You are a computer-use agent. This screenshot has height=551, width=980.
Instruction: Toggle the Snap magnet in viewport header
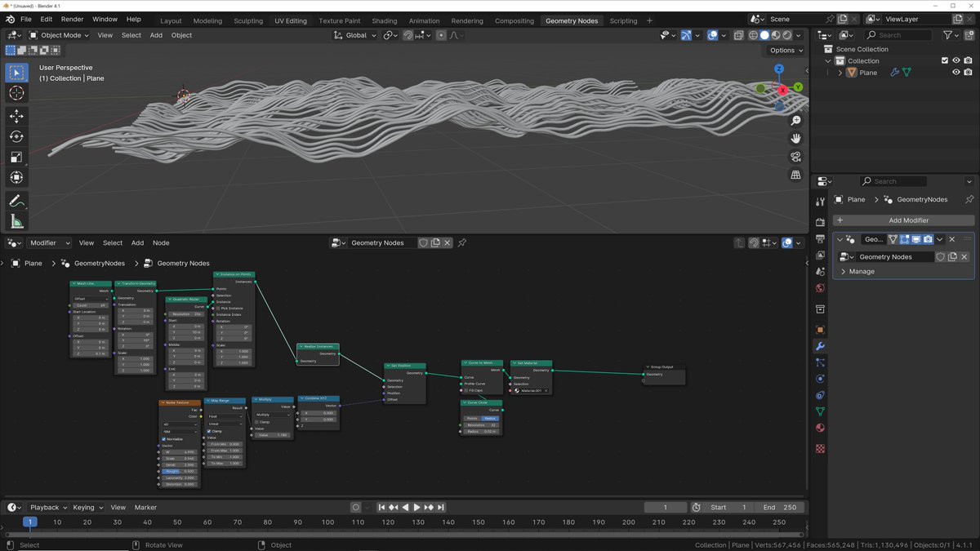point(408,35)
